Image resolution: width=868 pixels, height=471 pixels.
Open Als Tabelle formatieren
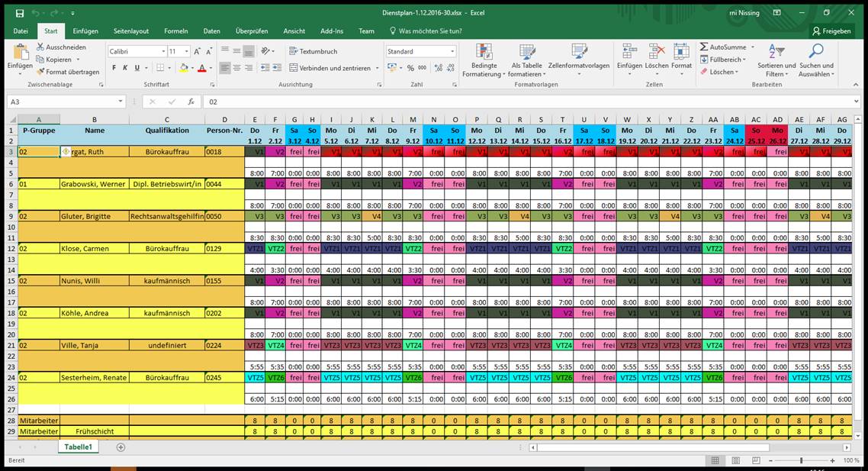click(x=526, y=60)
